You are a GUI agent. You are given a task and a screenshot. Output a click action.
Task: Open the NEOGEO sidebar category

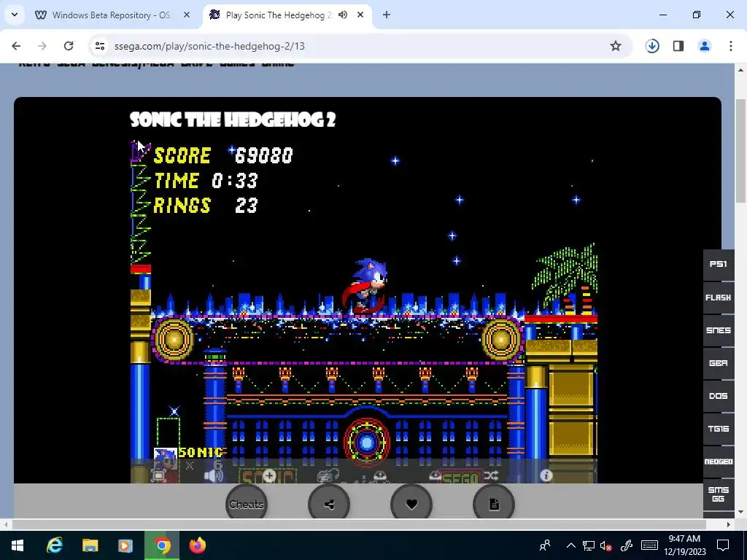point(719,462)
